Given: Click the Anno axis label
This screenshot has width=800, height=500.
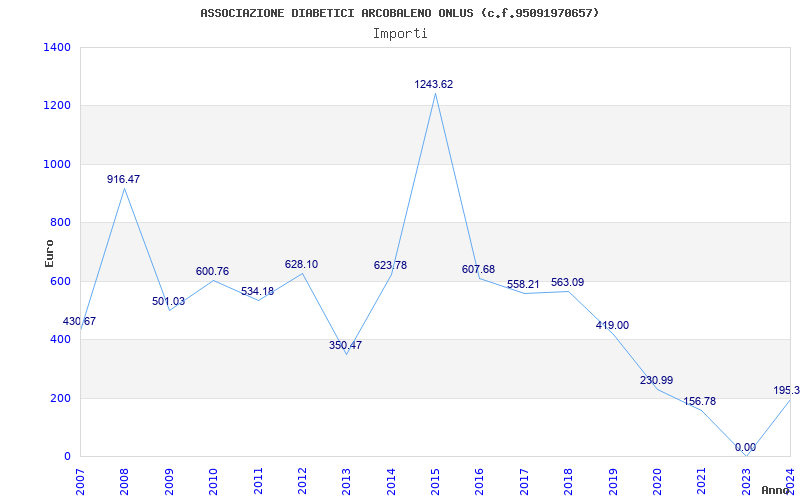Looking at the screenshot, I should pyautogui.click(x=775, y=490).
